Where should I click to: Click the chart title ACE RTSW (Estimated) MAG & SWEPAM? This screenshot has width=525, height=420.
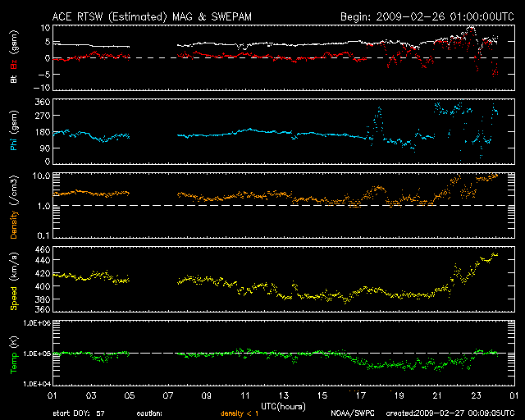(x=152, y=16)
